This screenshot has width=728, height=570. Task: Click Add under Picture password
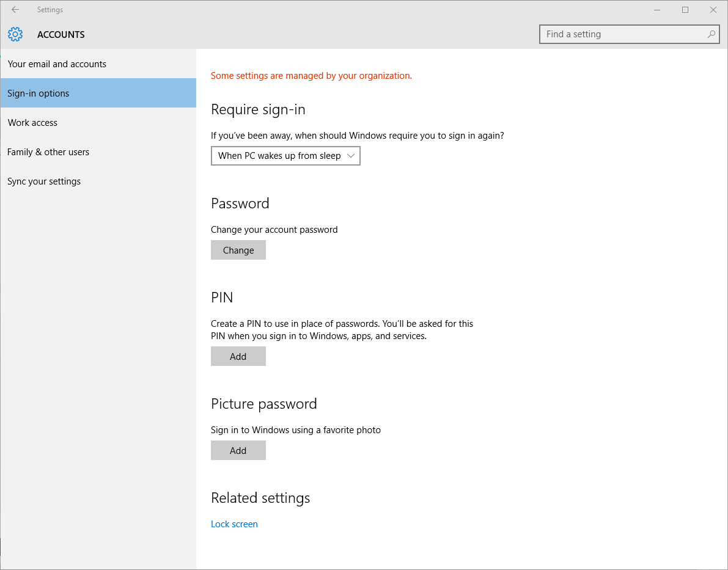click(238, 450)
